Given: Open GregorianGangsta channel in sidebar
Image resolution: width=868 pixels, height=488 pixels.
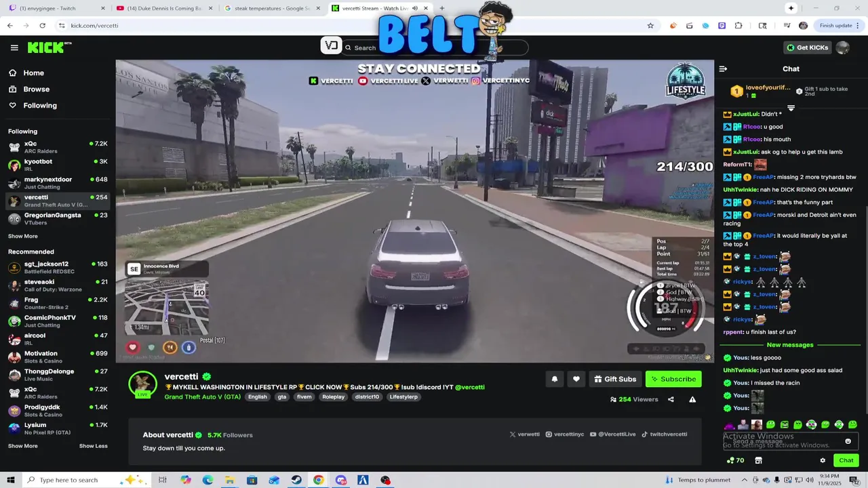Looking at the screenshot, I should pyautogui.click(x=58, y=218).
